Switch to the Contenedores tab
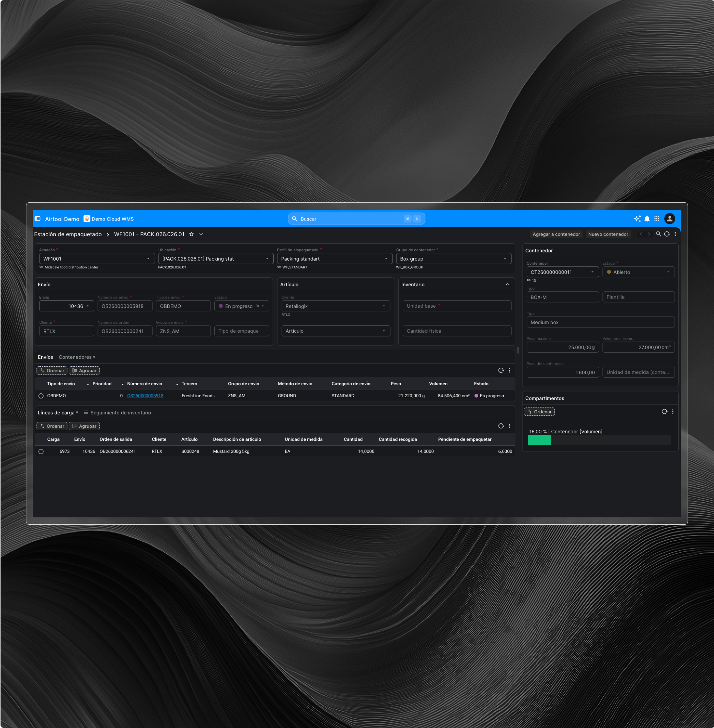The height and width of the screenshot is (728, 714). [75, 357]
